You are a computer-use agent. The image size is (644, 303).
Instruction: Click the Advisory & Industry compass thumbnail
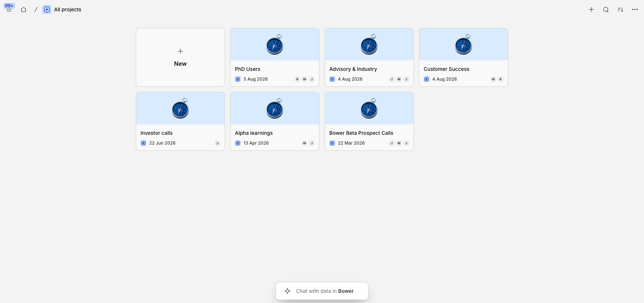coord(369,45)
